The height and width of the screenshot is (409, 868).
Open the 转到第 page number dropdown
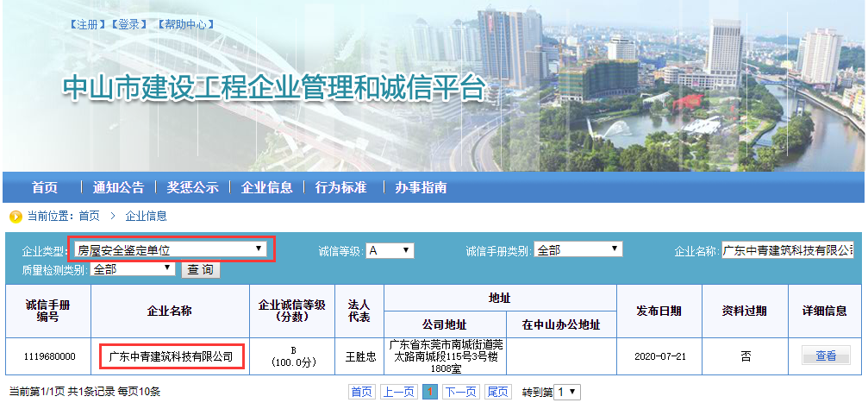tap(567, 392)
